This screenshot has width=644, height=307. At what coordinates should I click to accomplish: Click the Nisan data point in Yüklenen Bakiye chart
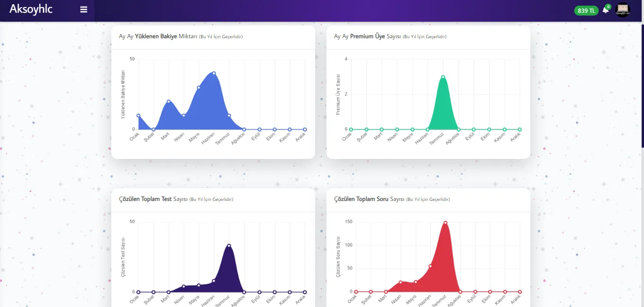coord(184,115)
